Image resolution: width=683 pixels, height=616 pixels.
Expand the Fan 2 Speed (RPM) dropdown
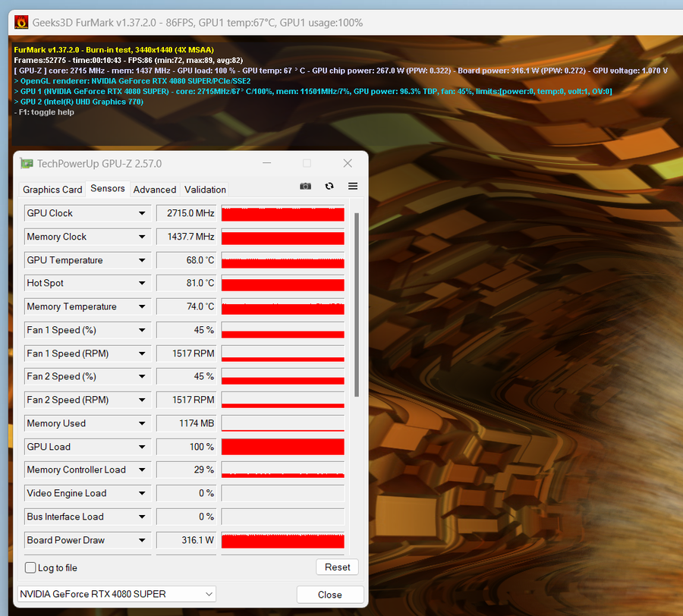click(142, 400)
